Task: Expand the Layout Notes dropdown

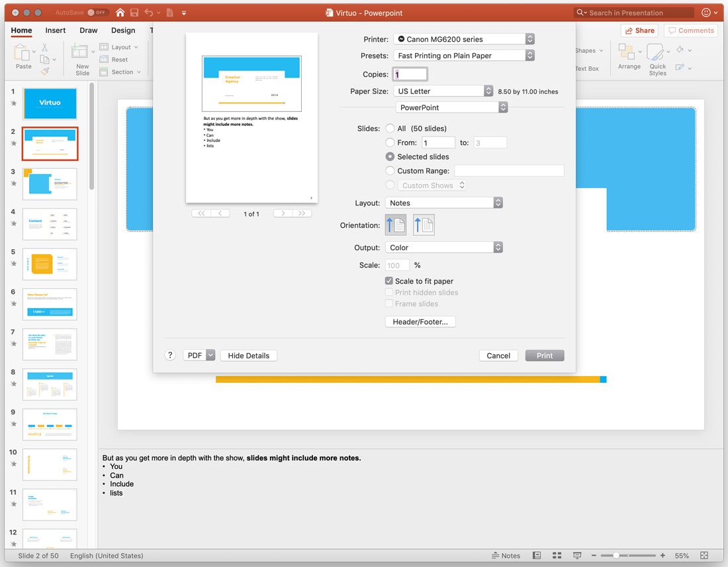Action: pos(443,203)
